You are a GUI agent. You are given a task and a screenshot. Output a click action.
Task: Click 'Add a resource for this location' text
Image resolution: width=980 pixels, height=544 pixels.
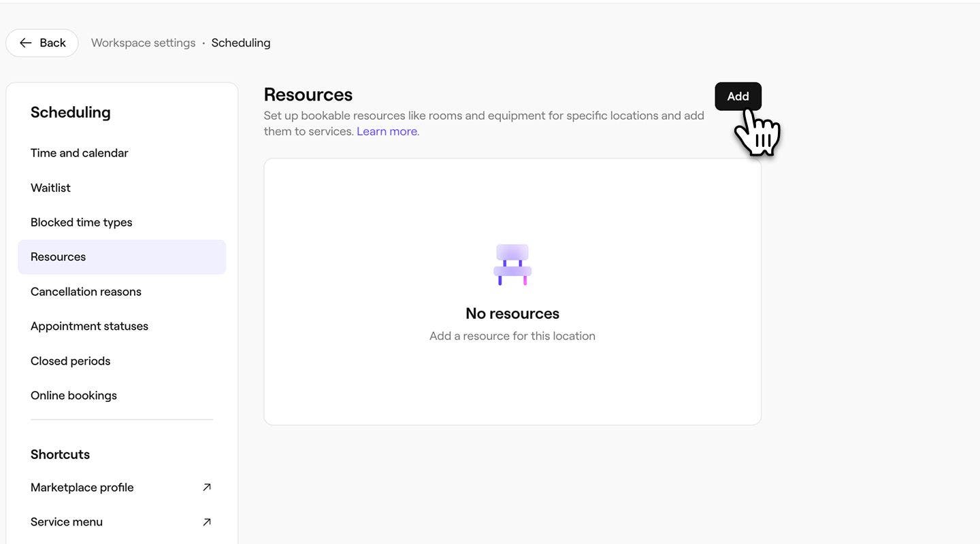(512, 336)
